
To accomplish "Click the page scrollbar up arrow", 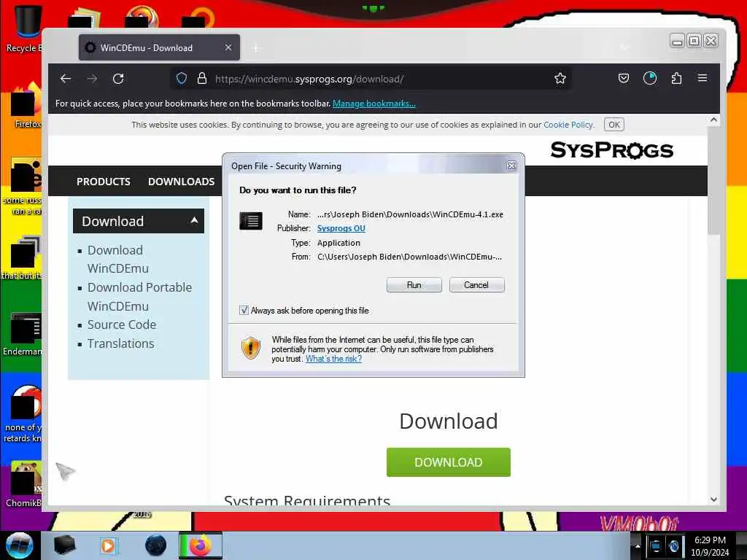I will 713,120.
